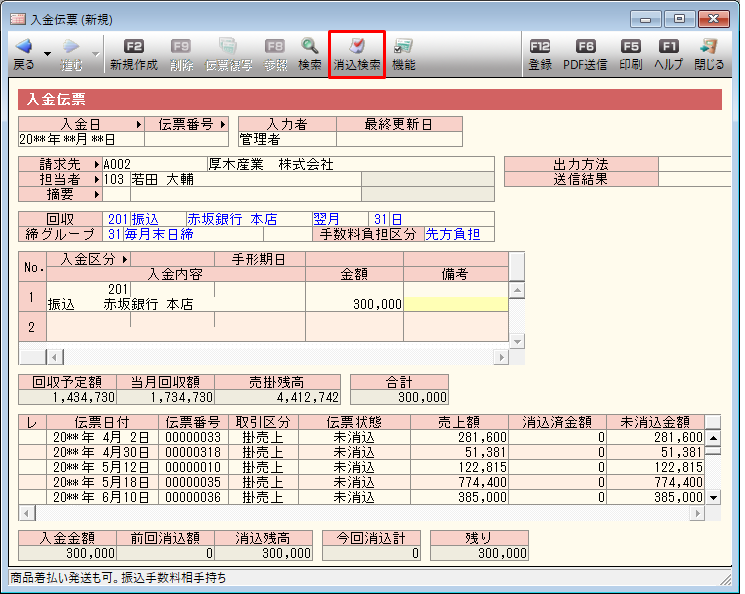Click the 進む forward arrow icon
745x594 pixels.
pos(71,46)
